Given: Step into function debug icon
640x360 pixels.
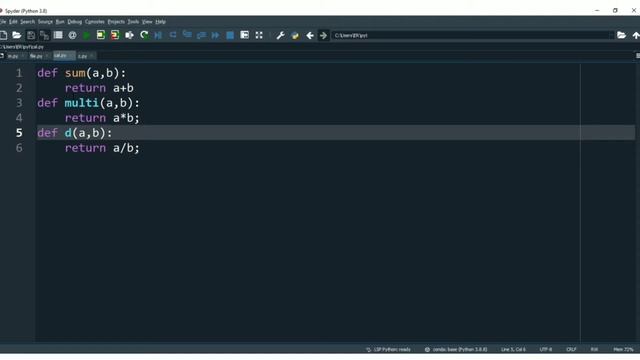Looking at the screenshot, I should pos(187,35).
